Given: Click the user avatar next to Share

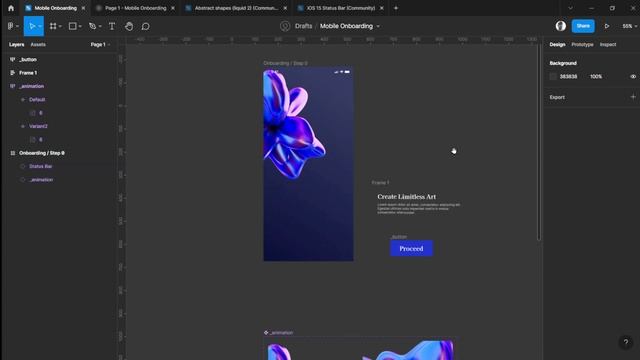Looking at the screenshot, I should tap(561, 26).
